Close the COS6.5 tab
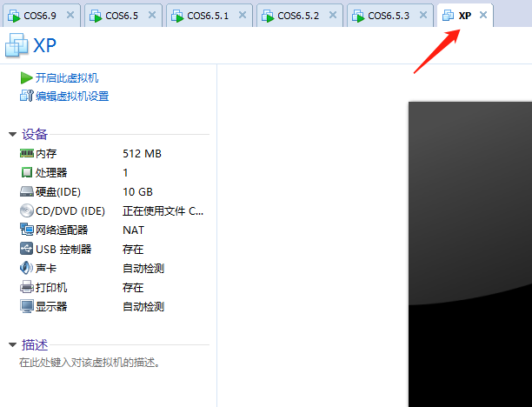 tap(152, 15)
